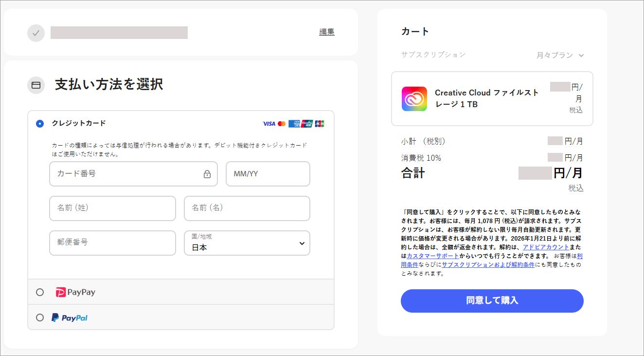Select the PayPal payment option
The image size is (644, 356).
point(39,317)
